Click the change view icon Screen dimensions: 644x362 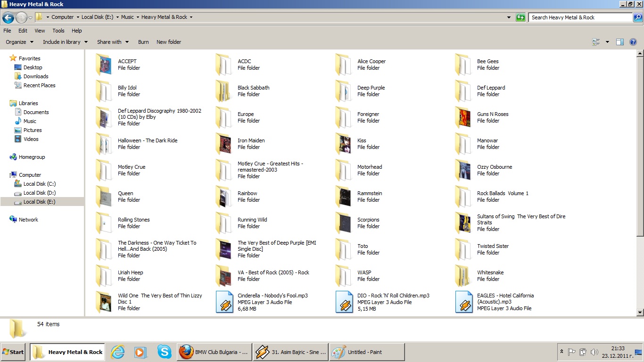(596, 42)
